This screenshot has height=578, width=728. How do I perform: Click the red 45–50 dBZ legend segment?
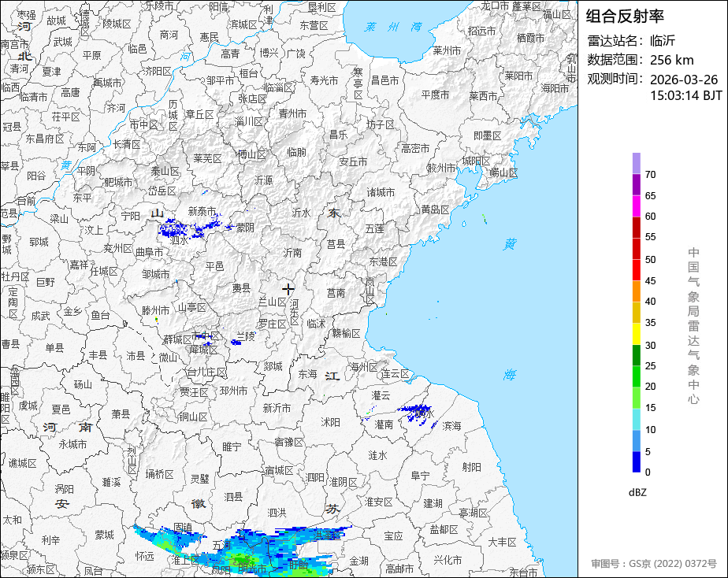point(636,270)
